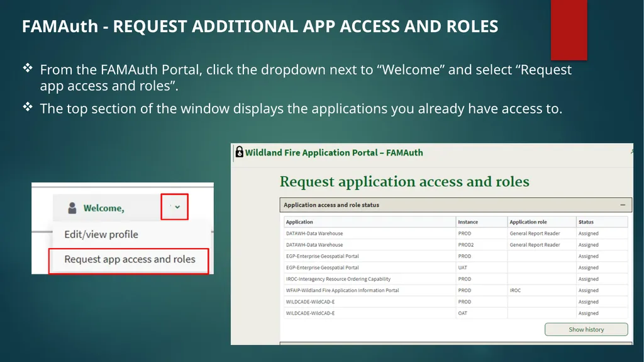This screenshot has height=362, width=644.
Task: Click PROD instance in the IROC-Interagency row
Action: [x=465, y=279]
